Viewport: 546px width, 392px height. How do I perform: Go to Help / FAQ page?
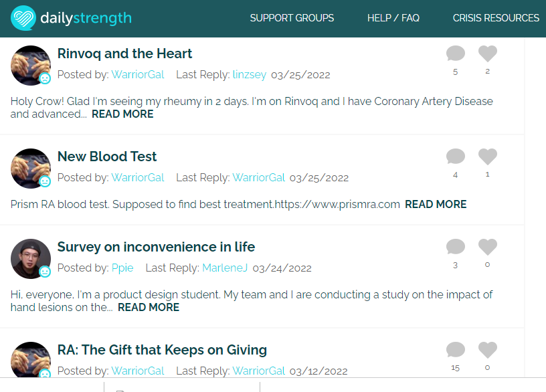tap(393, 18)
